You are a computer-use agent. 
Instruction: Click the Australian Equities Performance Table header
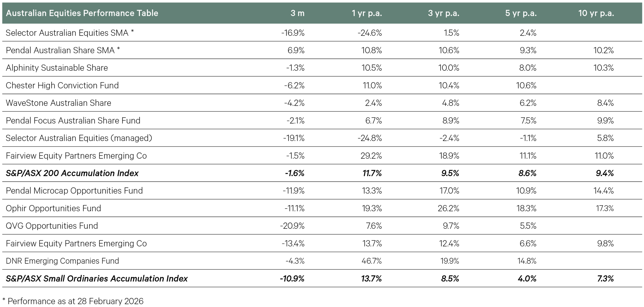(82, 13)
